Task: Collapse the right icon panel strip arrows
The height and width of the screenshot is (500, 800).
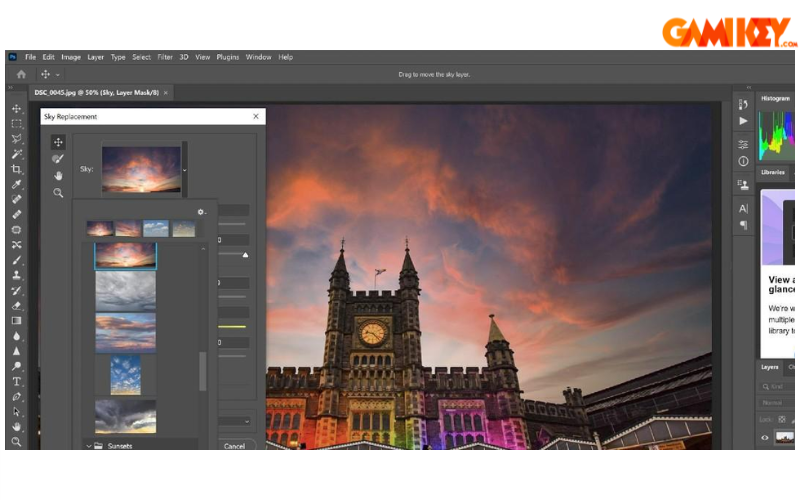Action: point(748,87)
